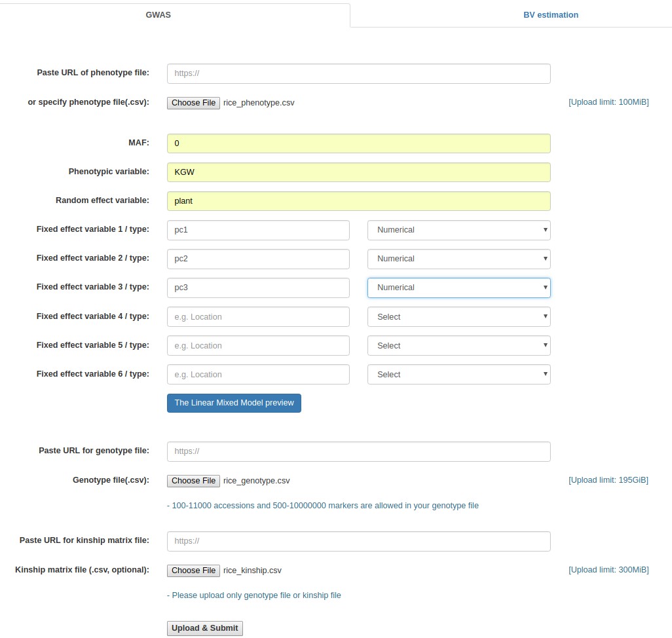Choose File for genotype csv
Image resolution: width=672 pixels, height=638 pixels.
193,481
